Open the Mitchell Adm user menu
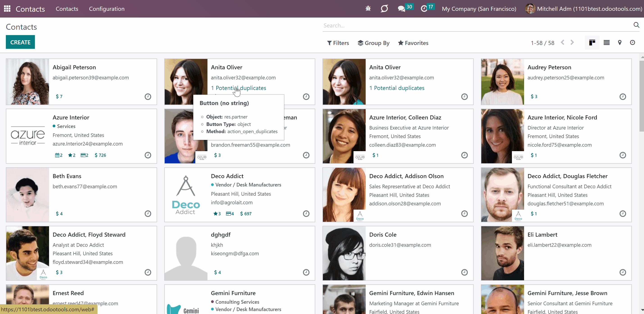The width and height of the screenshot is (644, 314). pos(583,9)
